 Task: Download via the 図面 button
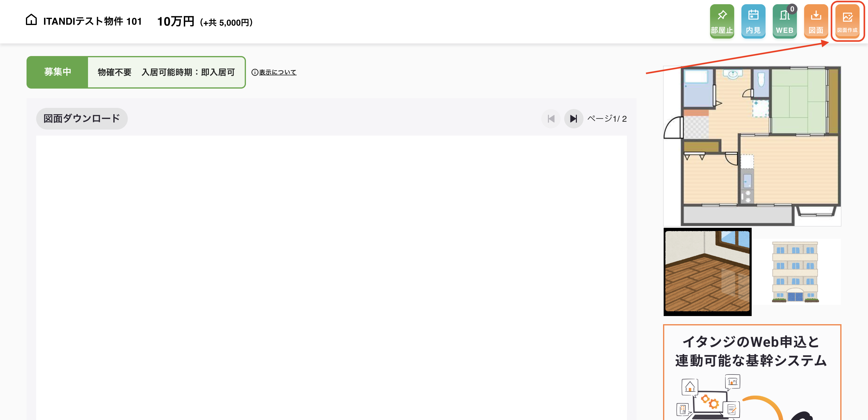pos(816,21)
